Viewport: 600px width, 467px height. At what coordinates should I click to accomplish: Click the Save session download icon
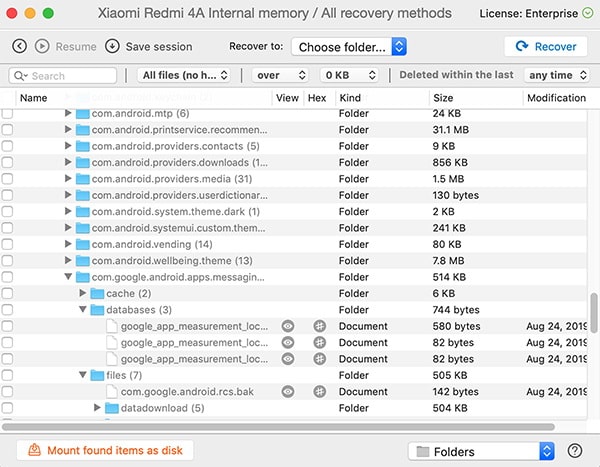pos(112,46)
